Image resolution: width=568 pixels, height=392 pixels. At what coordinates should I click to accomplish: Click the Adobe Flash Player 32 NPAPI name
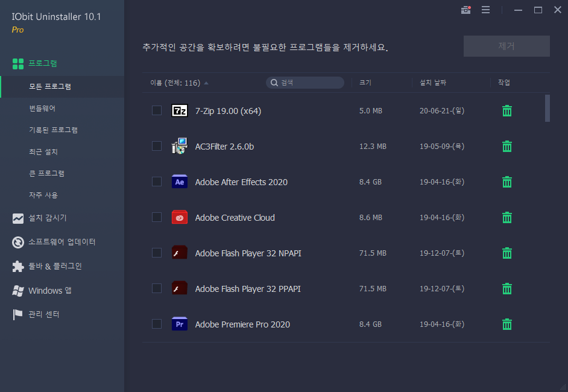[248, 253]
